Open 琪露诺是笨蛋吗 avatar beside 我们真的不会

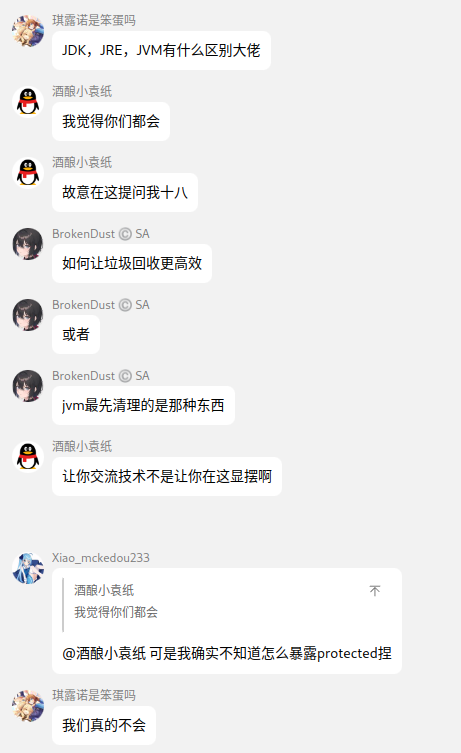(x=28, y=706)
